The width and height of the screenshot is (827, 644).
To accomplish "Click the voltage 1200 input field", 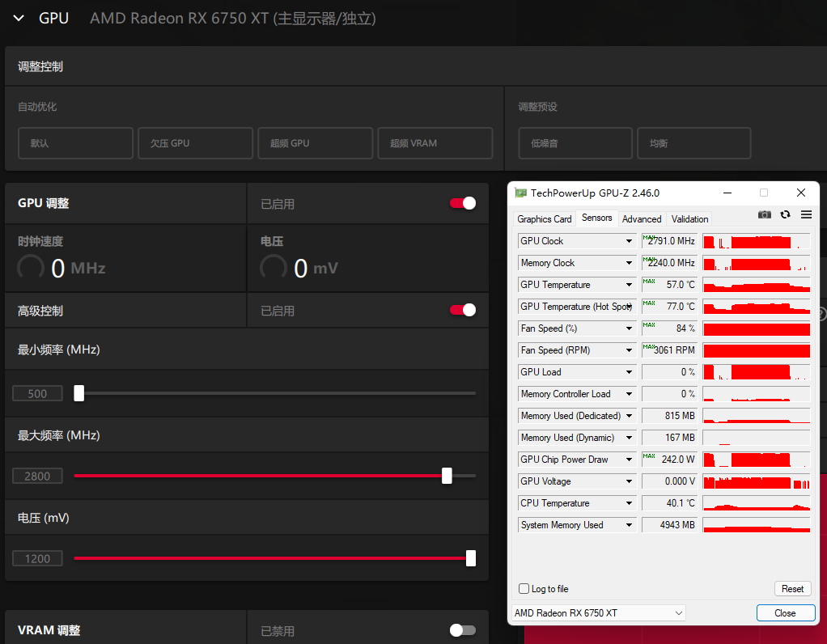I will tap(37, 558).
